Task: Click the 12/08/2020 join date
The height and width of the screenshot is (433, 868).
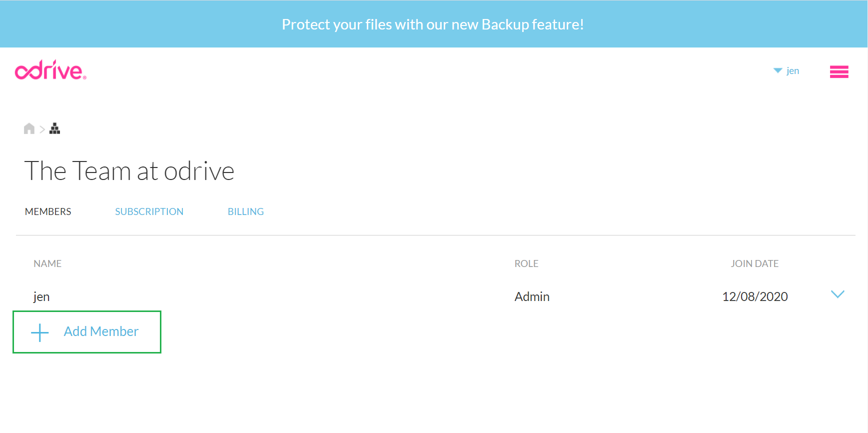Action: [755, 296]
